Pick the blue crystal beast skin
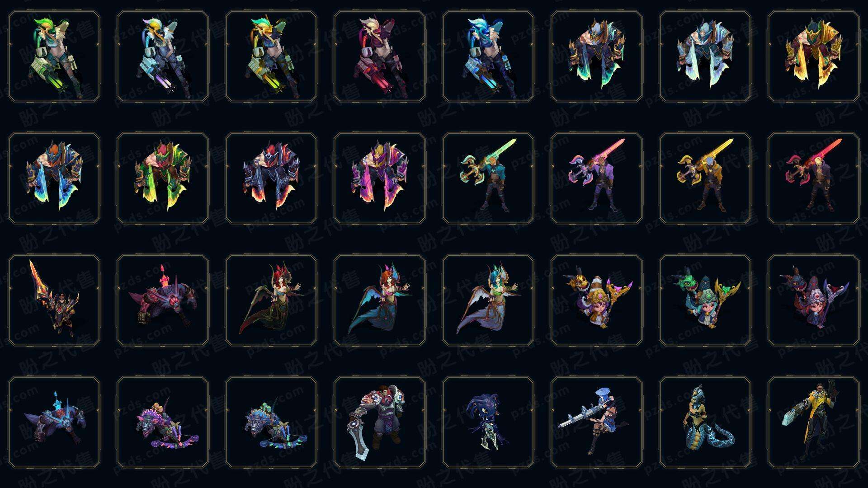 54,422
